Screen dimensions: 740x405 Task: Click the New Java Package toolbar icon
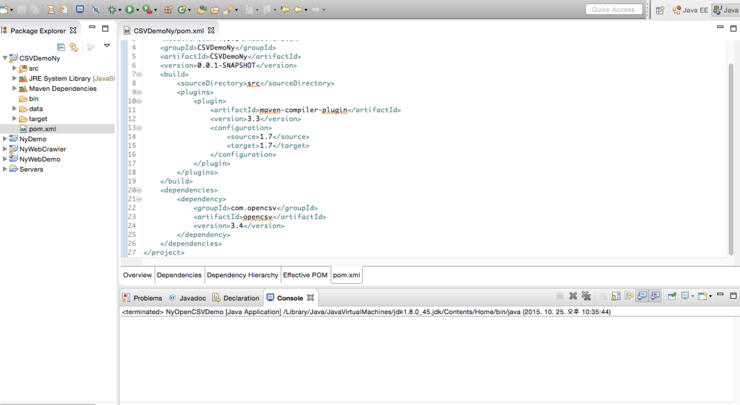(168, 9)
